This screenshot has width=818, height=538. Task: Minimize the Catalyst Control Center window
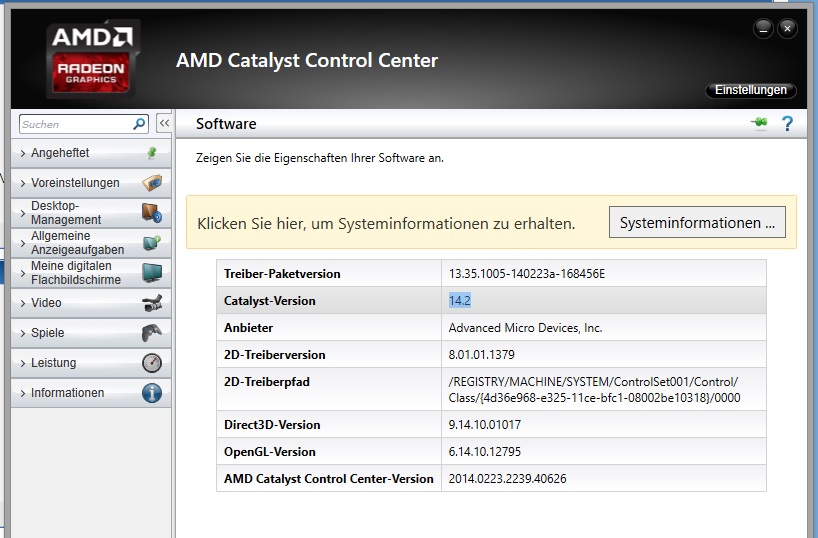pos(763,28)
